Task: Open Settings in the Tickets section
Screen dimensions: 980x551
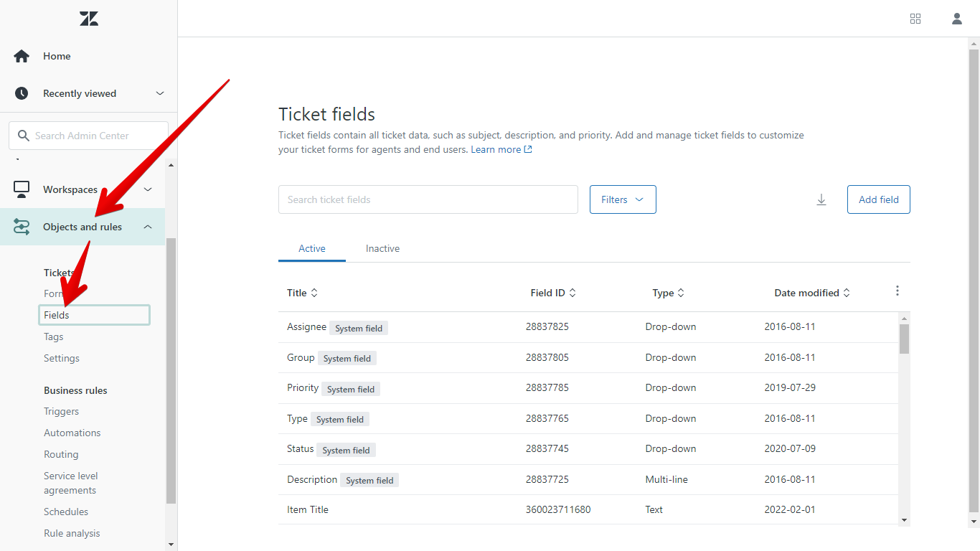Action: [62, 358]
